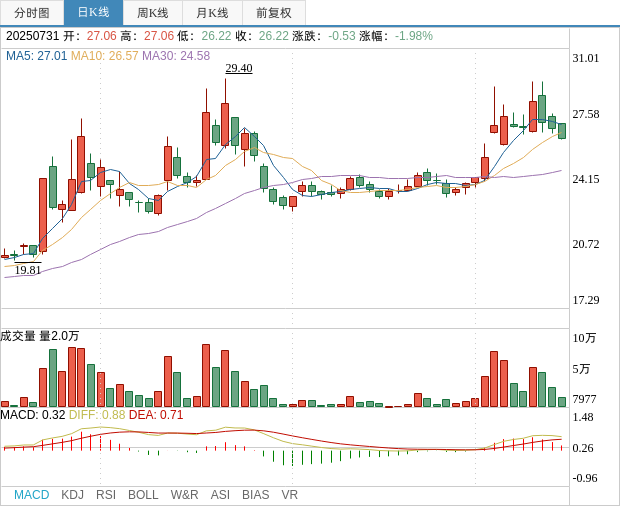Click the 31.01 price axis label
Image resolution: width=620 pixels, height=506 pixels.
point(586,59)
